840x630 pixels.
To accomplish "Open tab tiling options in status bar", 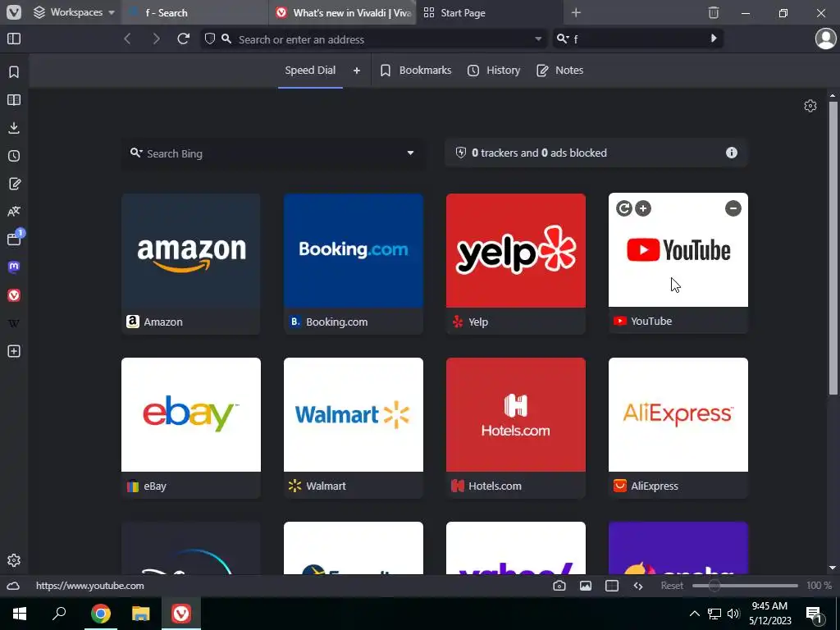I will [x=612, y=586].
